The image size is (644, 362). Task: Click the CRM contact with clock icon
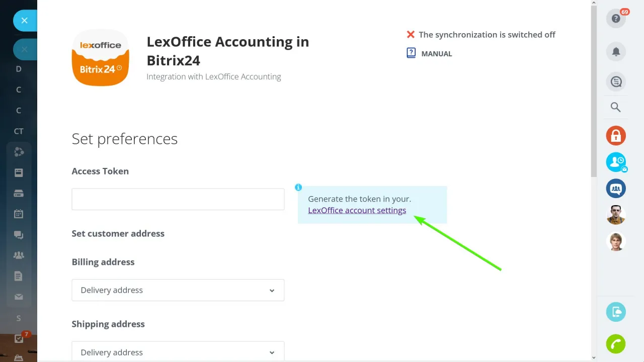point(616,162)
